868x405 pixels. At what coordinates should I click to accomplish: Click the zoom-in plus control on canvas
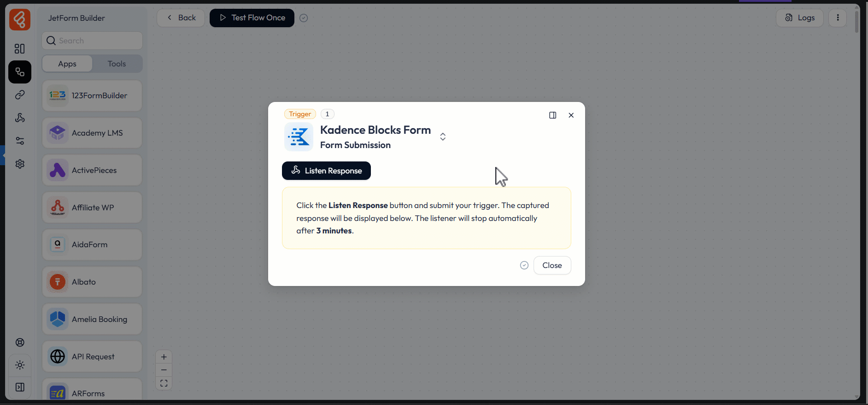[164, 357]
